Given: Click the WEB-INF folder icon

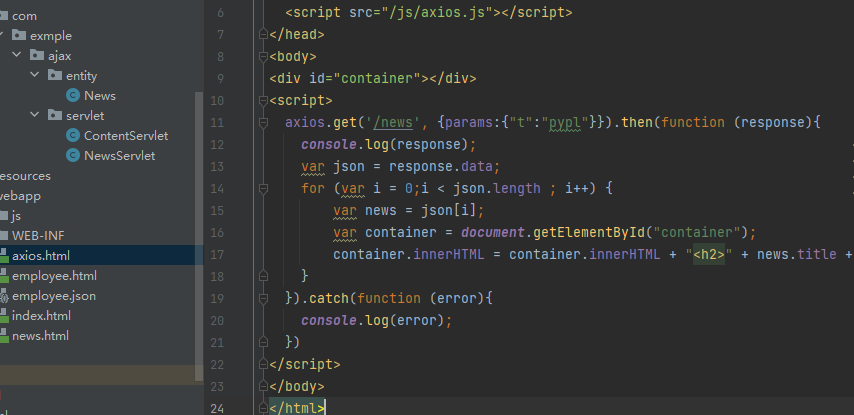Looking at the screenshot, I should point(4,236).
